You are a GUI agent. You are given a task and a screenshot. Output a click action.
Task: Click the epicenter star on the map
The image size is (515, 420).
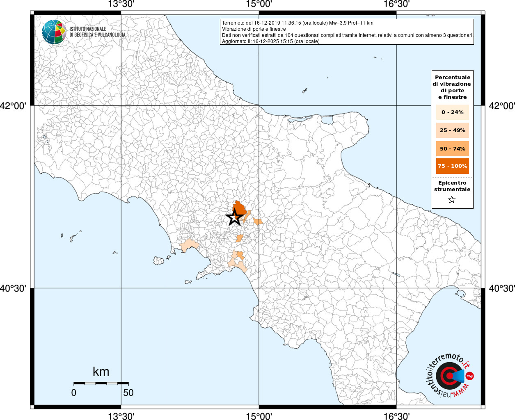pyautogui.click(x=234, y=217)
